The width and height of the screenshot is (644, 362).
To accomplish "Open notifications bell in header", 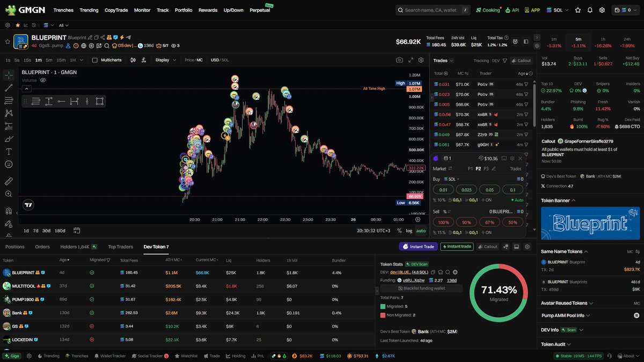I will [590, 10].
